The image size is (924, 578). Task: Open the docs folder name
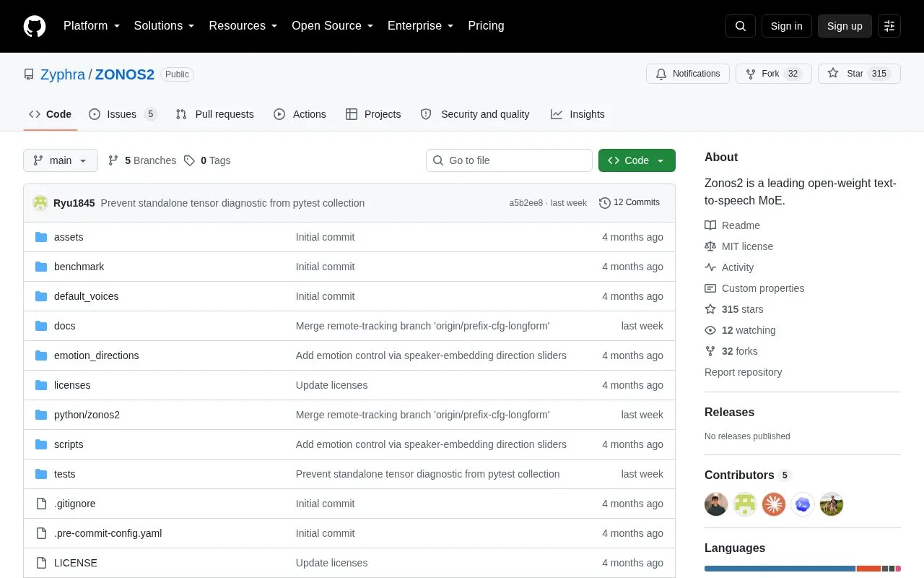pyautogui.click(x=65, y=326)
